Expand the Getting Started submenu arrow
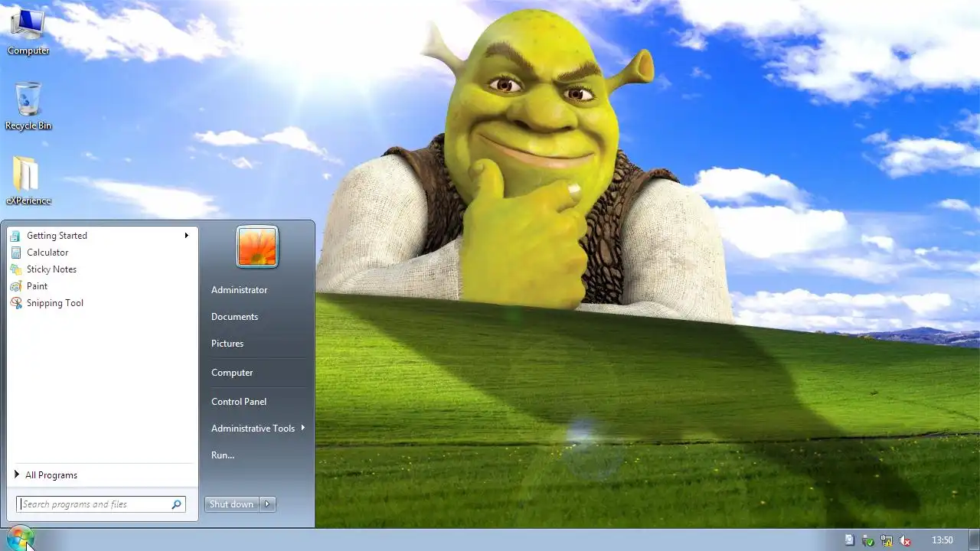 pos(186,236)
